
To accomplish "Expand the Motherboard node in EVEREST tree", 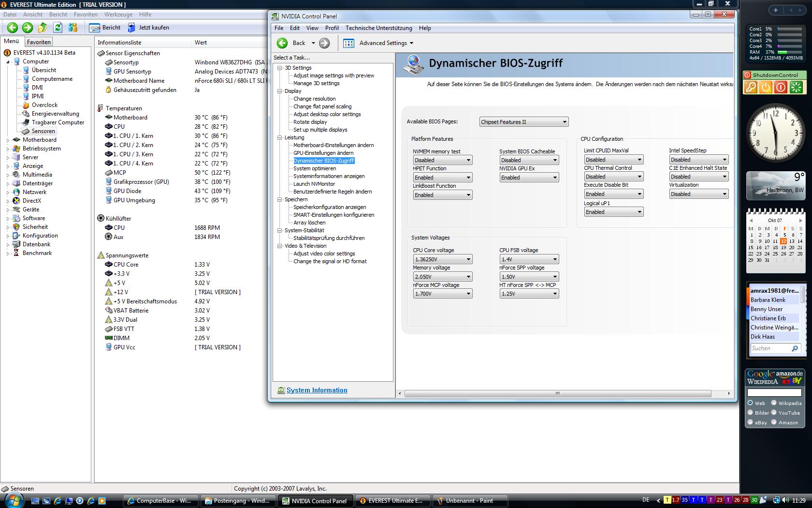I will pyautogui.click(x=8, y=140).
